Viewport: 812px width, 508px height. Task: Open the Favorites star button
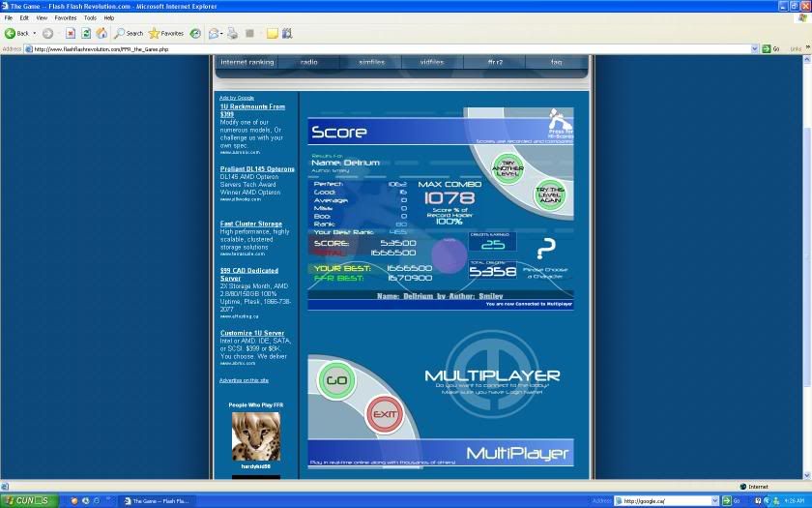(166, 33)
